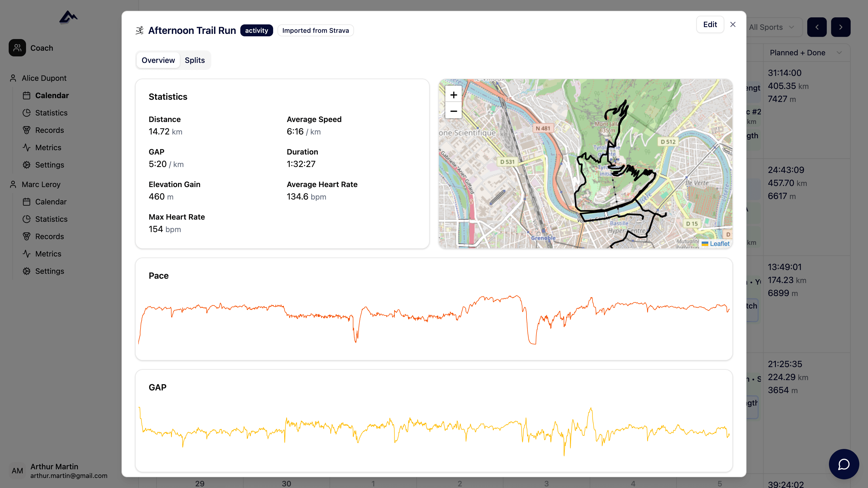Collapse the Alice Dupont athlete section
This screenshot has width=868, height=488.
point(44,78)
